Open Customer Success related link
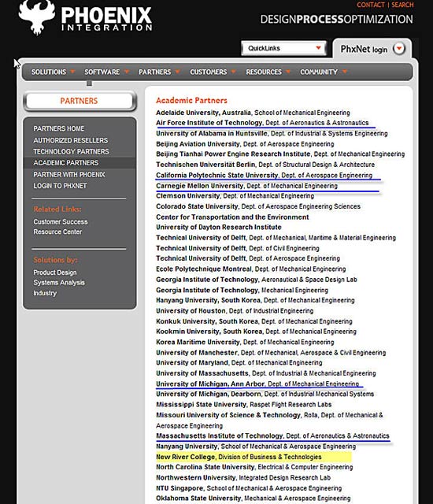The width and height of the screenshot is (433, 504). tap(61, 222)
